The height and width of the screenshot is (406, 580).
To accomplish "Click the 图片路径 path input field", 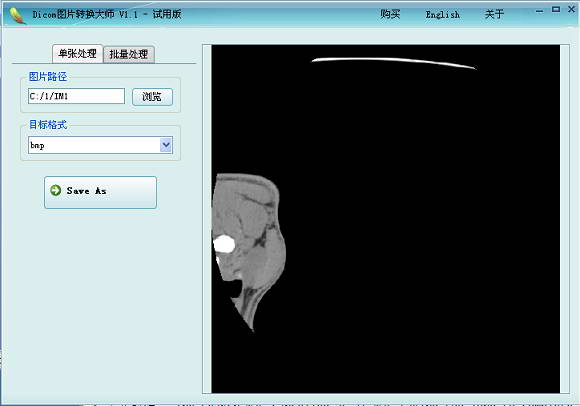I will point(76,96).
